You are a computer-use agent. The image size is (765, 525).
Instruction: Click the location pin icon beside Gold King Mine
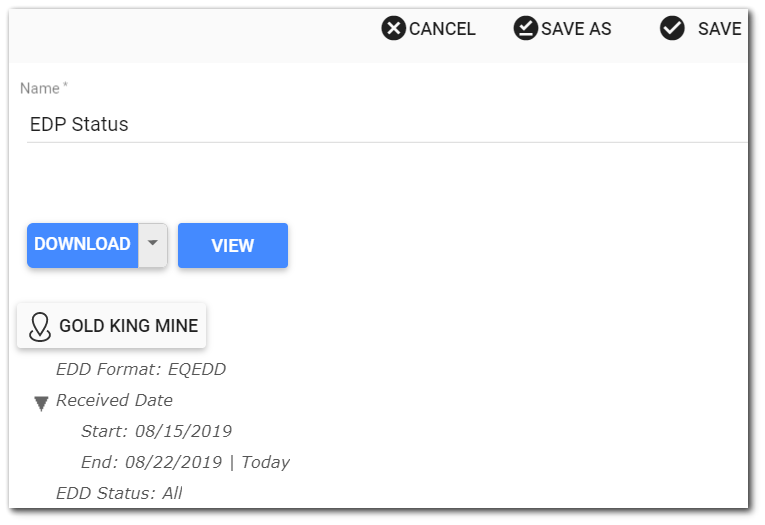(40, 326)
